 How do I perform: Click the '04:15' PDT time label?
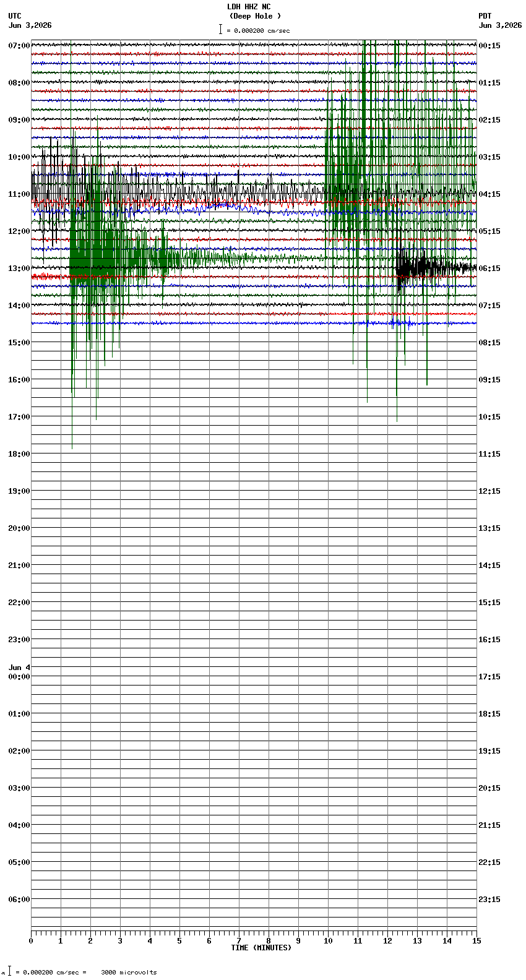click(x=489, y=194)
